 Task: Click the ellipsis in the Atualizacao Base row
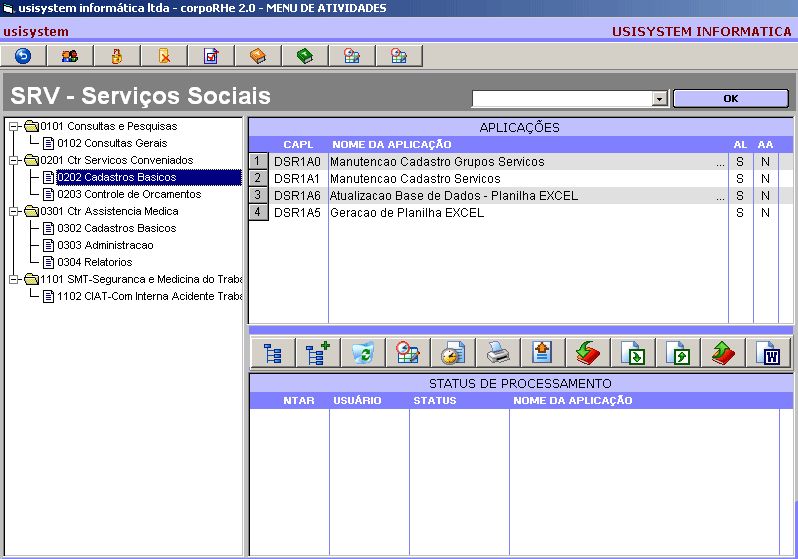tap(720, 198)
